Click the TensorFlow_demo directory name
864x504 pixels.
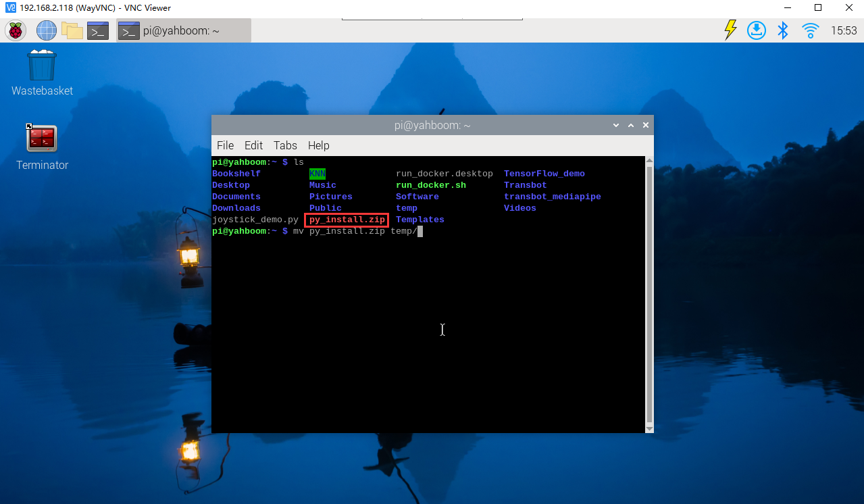click(544, 174)
